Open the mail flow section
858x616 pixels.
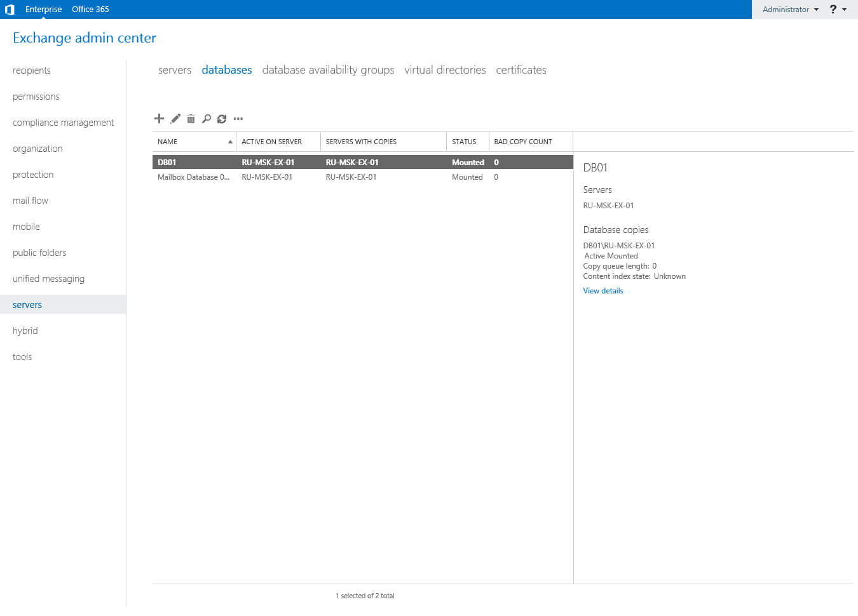pos(31,201)
